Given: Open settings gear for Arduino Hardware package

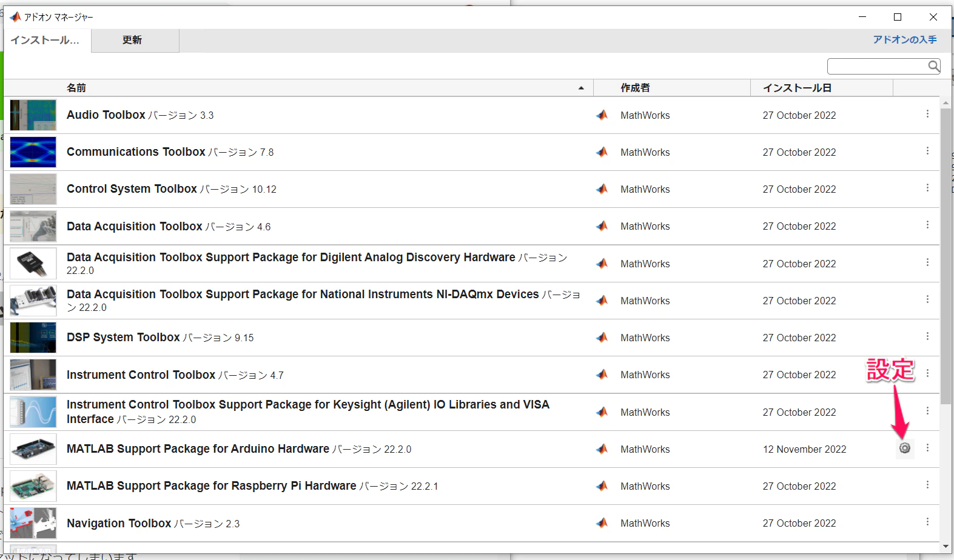Looking at the screenshot, I should coord(904,448).
